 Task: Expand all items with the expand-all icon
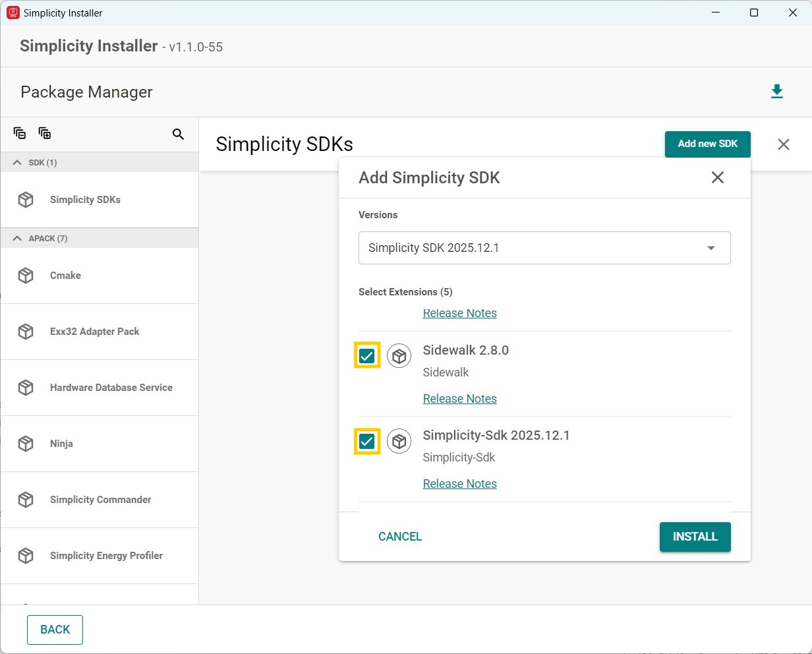44,133
